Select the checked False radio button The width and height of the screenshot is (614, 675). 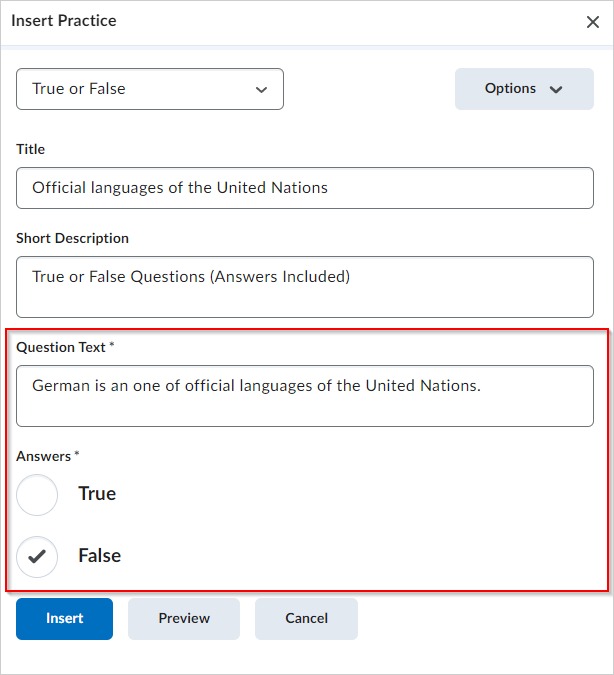37,557
